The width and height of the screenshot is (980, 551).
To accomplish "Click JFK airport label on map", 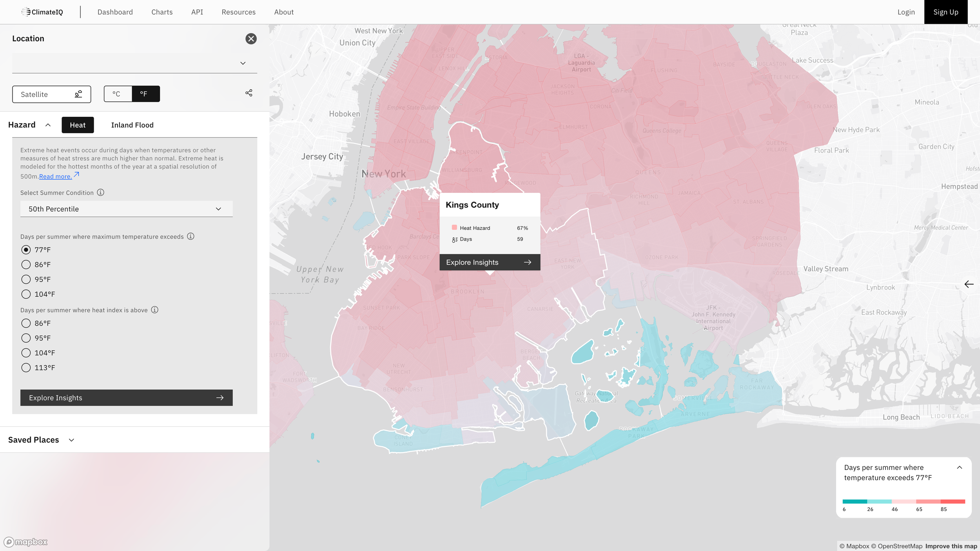I will [713, 318].
